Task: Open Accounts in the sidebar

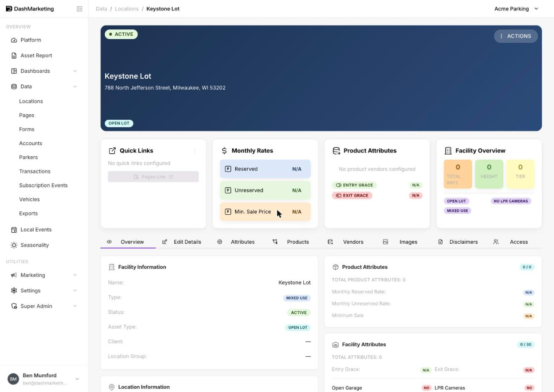Action: (31, 143)
